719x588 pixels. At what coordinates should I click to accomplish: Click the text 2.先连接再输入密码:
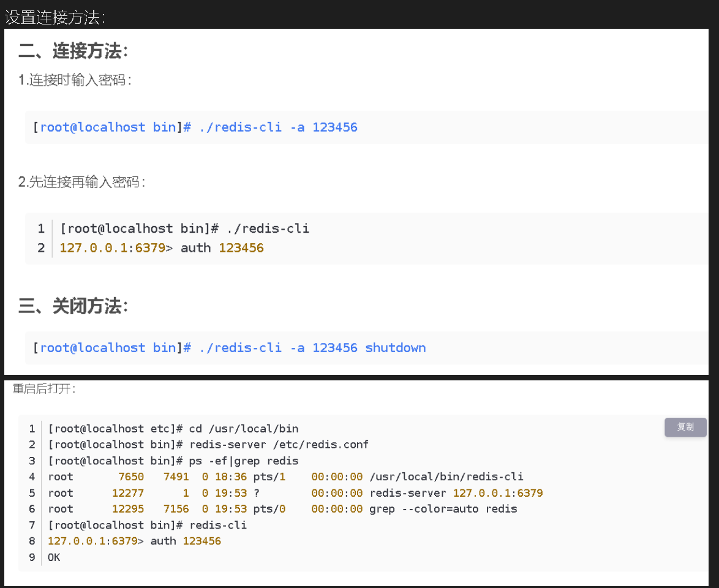[81, 182]
